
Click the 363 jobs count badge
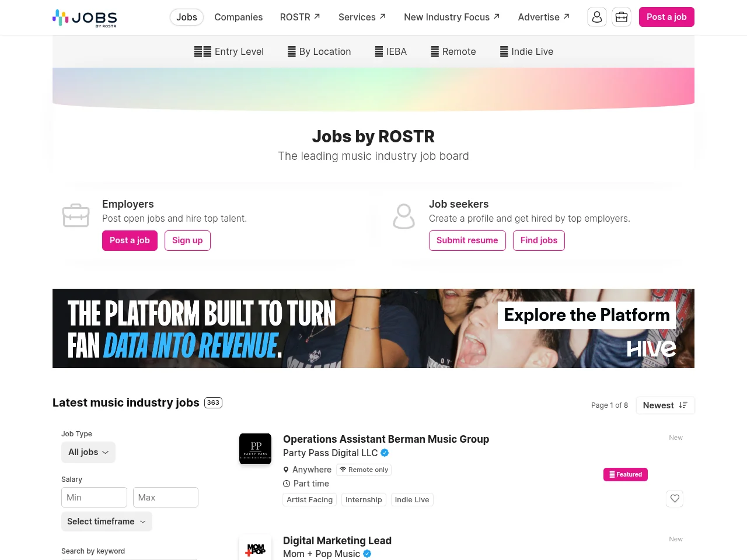(213, 402)
